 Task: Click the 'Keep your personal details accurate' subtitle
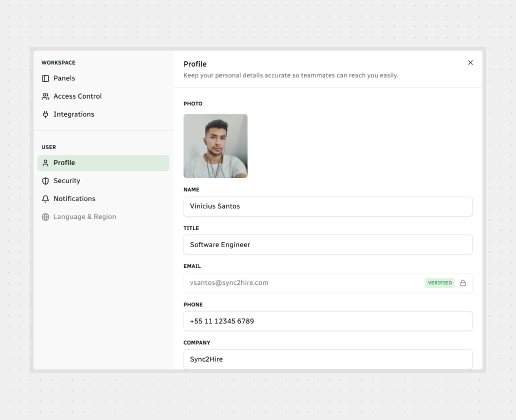pyautogui.click(x=291, y=75)
